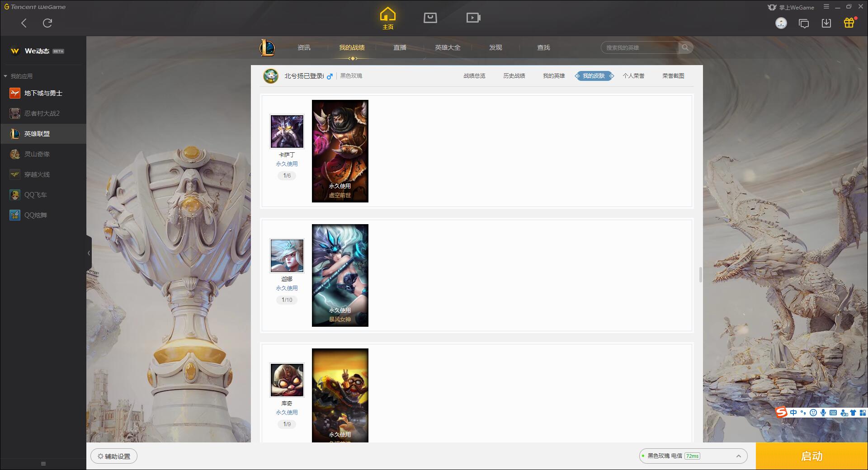Switch to 荣誉截图 sub-tab
This screenshot has width=868, height=470.
[x=673, y=76]
